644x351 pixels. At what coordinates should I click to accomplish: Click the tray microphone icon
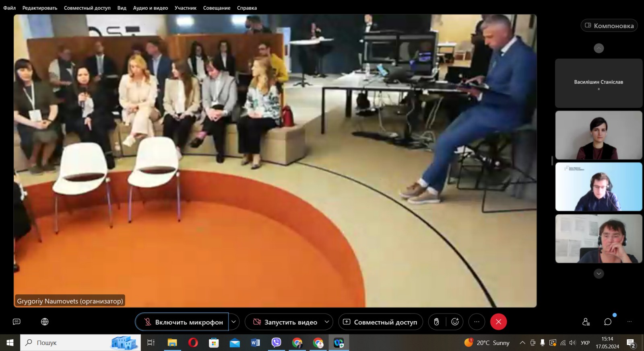pos(543,343)
